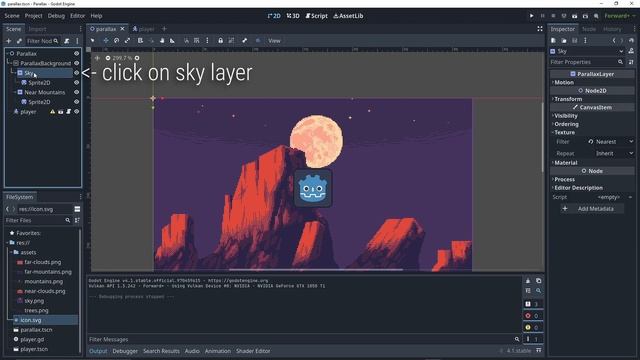Run the current scene clapper icon

point(575,16)
